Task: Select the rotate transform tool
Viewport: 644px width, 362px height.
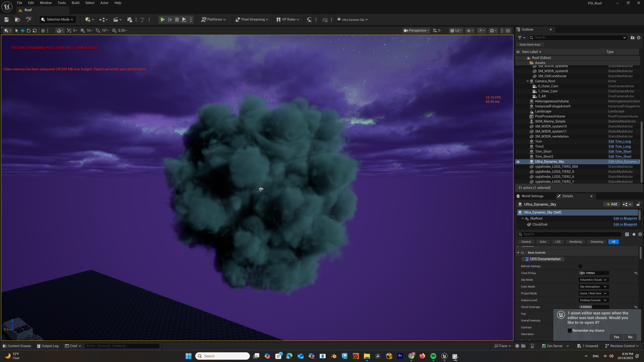Action: (29, 31)
